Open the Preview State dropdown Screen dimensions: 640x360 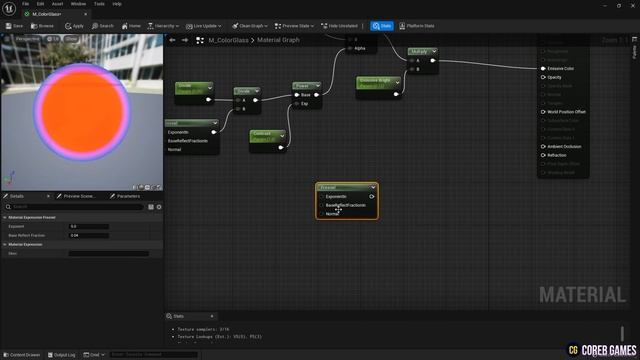(294, 26)
